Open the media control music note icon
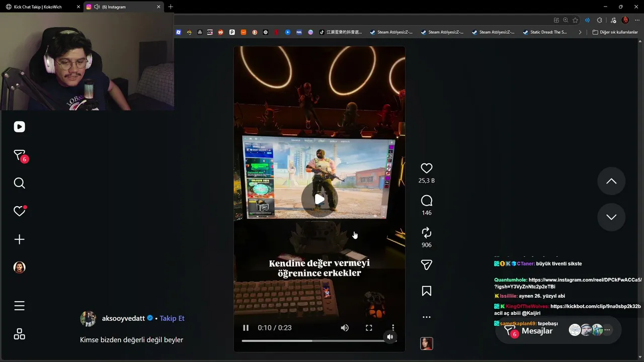The image size is (644, 362). [612, 20]
